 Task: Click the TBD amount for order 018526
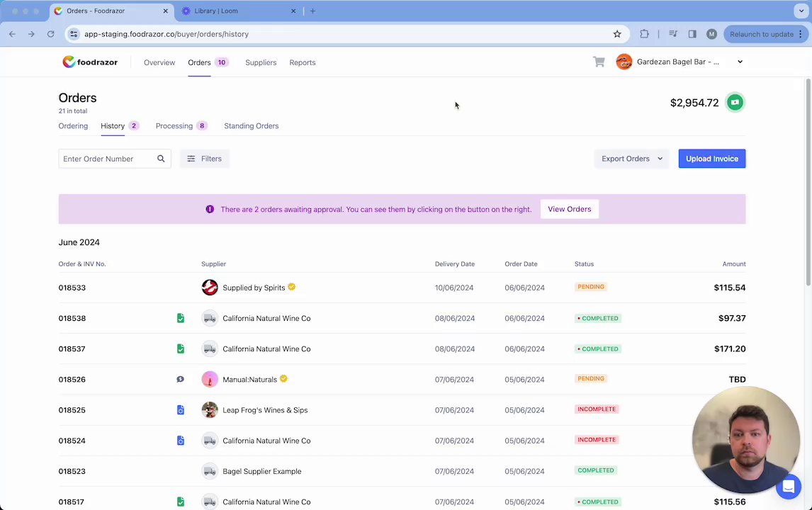pyautogui.click(x=737, y=379)
